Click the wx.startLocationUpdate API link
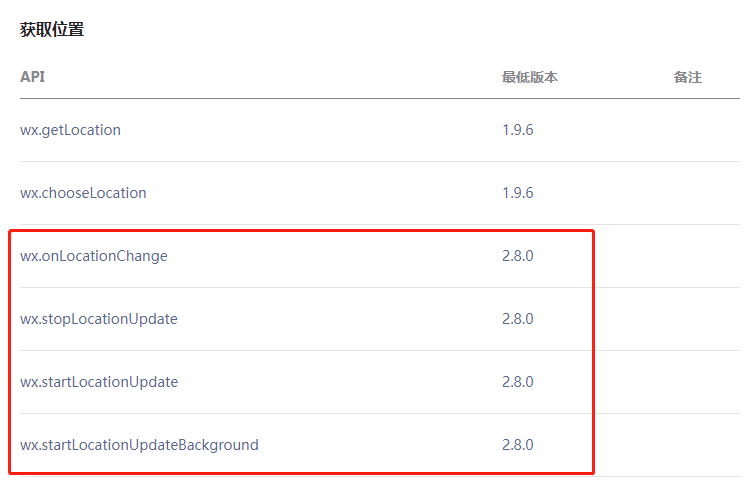This screenshot has height=485, width=752. pos(99,382)
